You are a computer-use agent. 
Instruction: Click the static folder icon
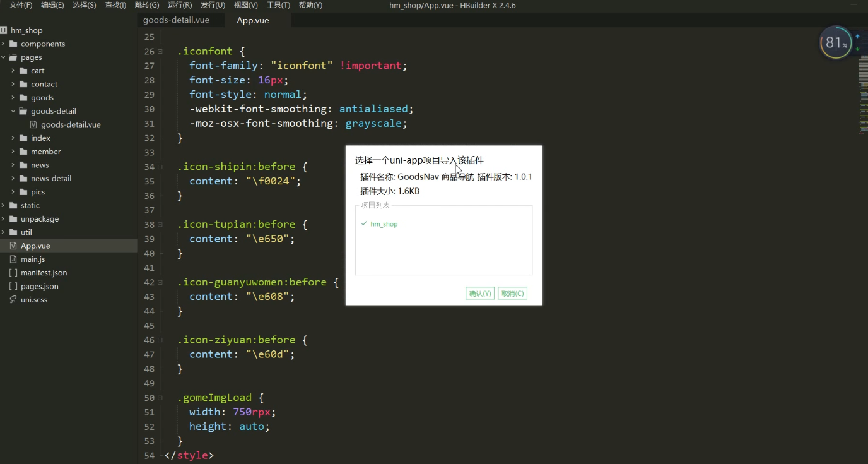click(x=13, y=205)
